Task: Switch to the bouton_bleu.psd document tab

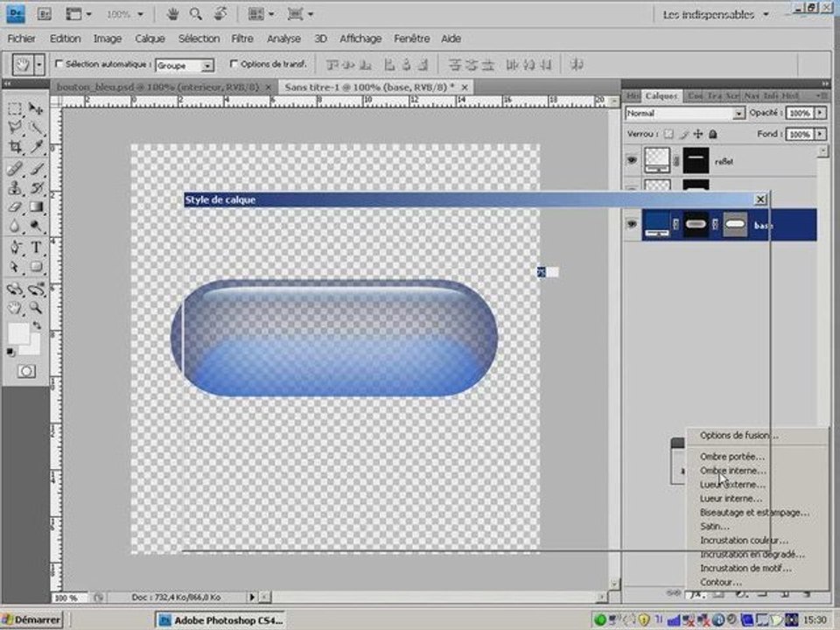Action: point(157,87)
